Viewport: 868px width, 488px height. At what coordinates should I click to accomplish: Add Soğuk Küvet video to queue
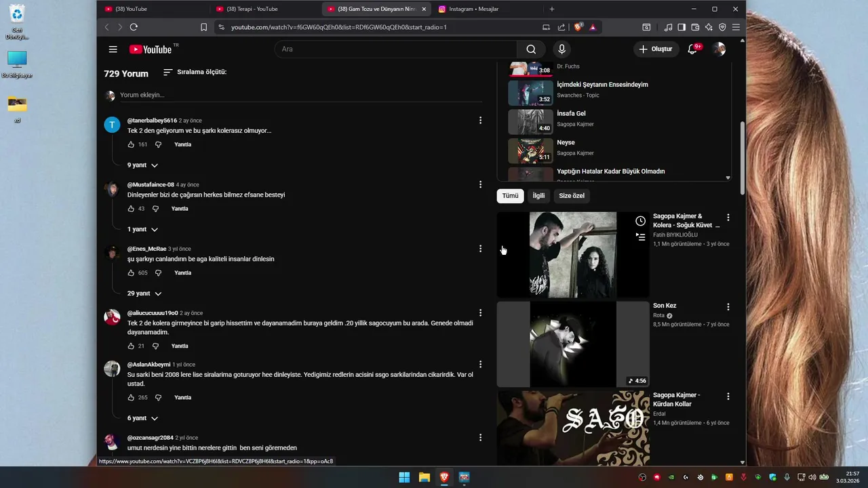pyautogui.click(x=640, y=237)
